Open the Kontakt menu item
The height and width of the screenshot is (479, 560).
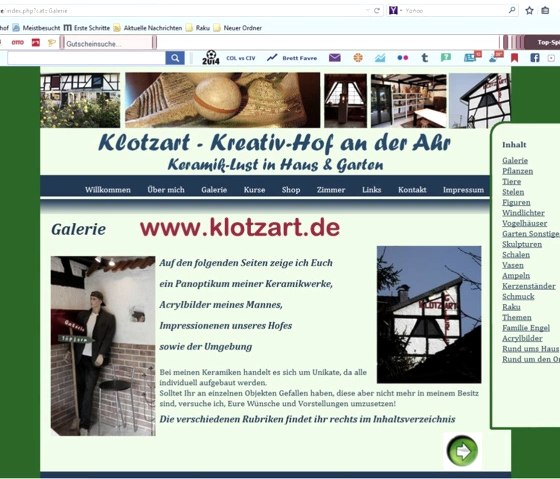coord(412,190)
